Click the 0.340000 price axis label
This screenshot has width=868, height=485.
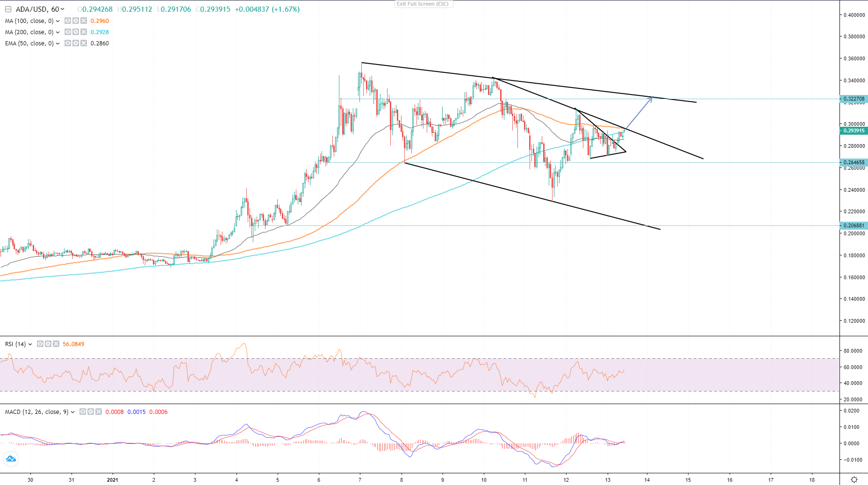coord(854,80)
